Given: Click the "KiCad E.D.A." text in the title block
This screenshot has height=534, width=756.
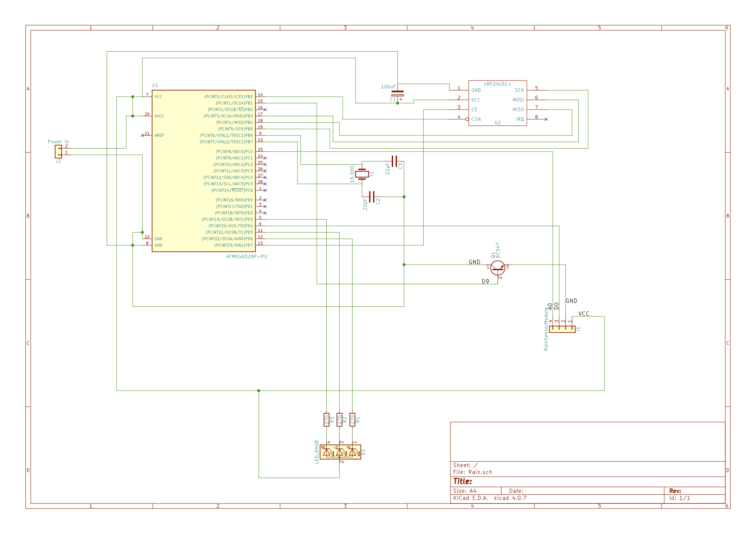Looking at the screenshot, I should (471, 498).
